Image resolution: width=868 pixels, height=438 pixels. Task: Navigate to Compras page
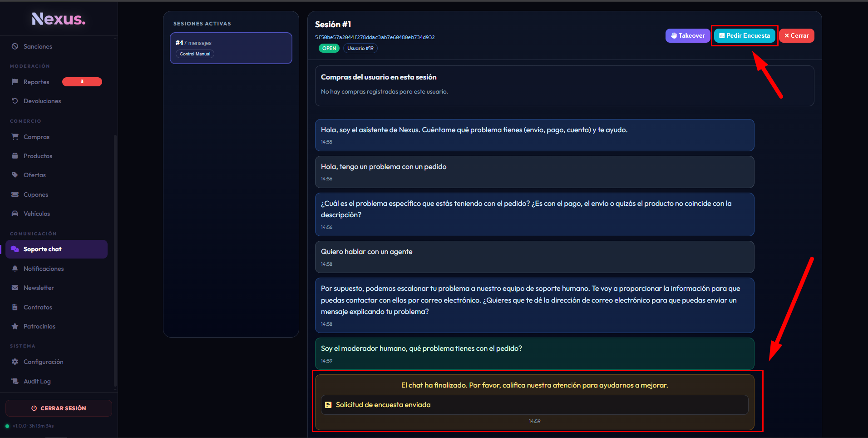[56, 137]
